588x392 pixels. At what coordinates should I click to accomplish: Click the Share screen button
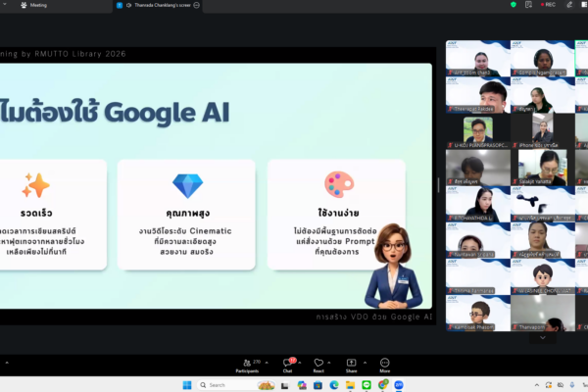(352, 366)
